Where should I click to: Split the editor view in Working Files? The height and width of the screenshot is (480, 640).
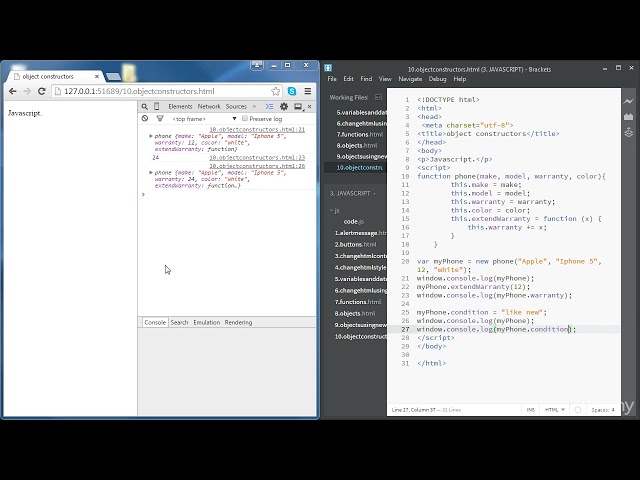pyautogui.click(x=378, y=97)
